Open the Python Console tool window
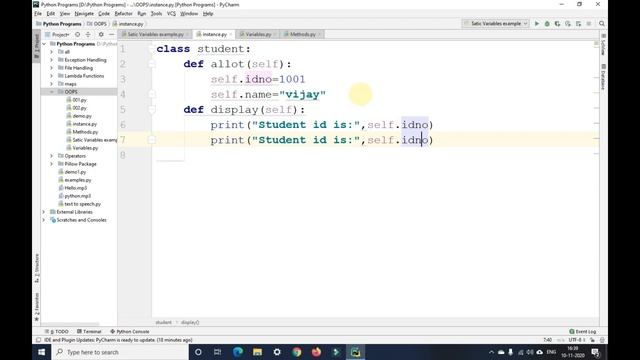 click(130, 331)
